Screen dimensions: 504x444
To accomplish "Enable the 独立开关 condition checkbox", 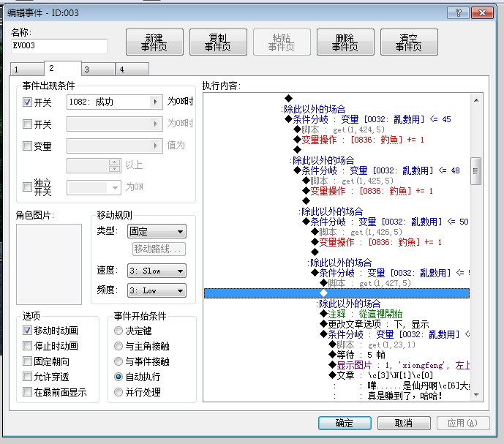I will [x=27, y=187].
